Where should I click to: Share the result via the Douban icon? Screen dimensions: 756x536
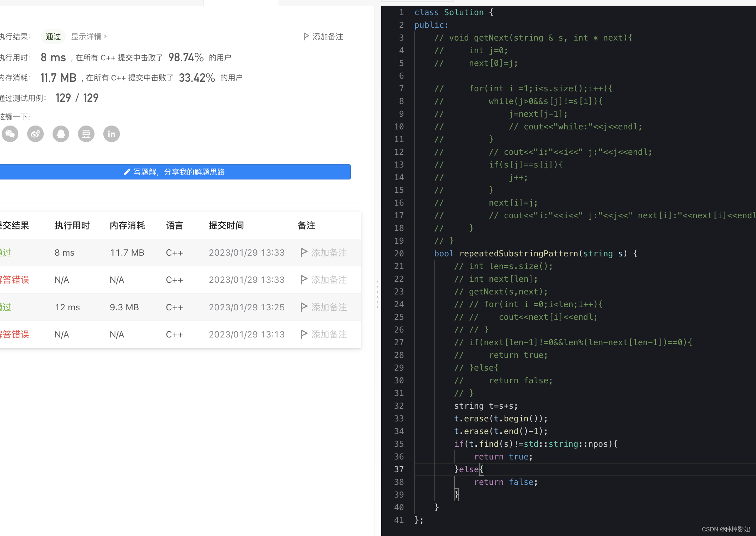pos(86,134)
